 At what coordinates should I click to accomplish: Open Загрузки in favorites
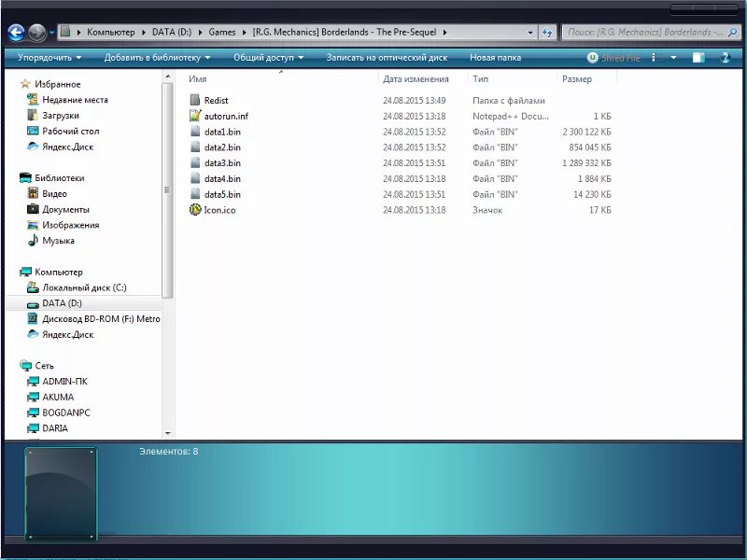point(53,115)
